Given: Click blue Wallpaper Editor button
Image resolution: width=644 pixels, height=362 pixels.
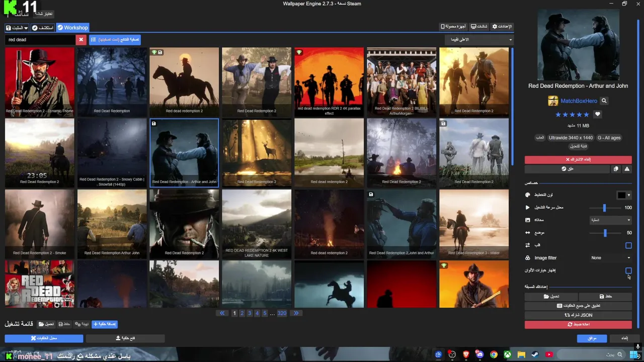Looking at the screenshot, I should tap(44, 338).
